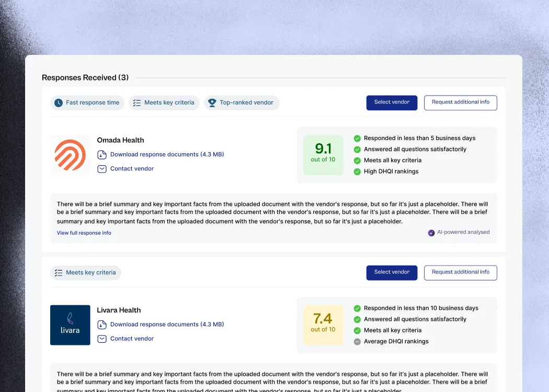
Task: Click the Livara logo thumbnail
Action: [70, 325]
